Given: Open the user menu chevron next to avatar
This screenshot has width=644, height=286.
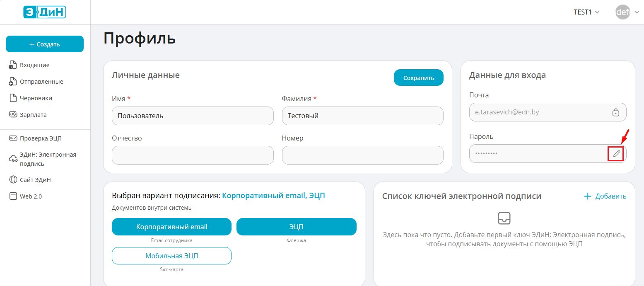Looking at the screenshot, I should 637,12.
